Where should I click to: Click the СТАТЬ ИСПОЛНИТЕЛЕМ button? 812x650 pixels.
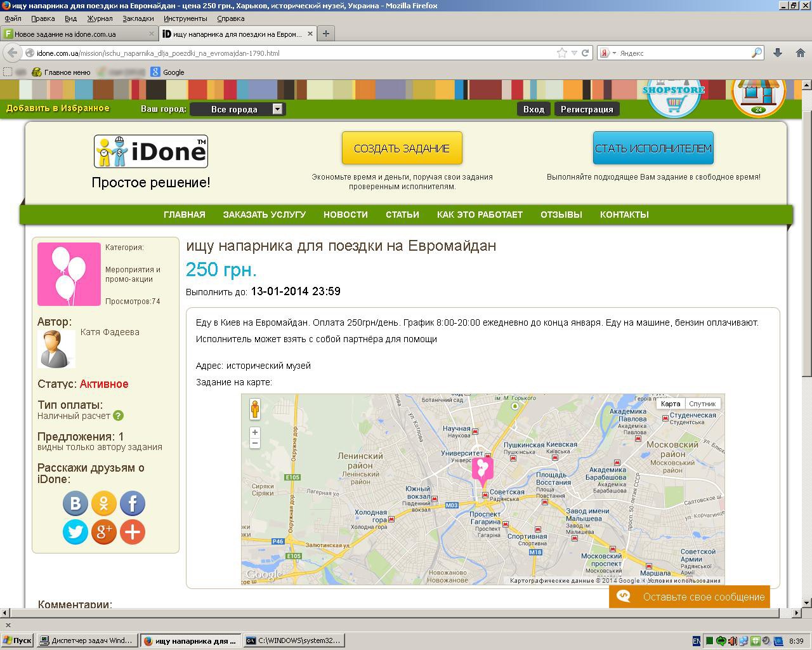[653, 149]
